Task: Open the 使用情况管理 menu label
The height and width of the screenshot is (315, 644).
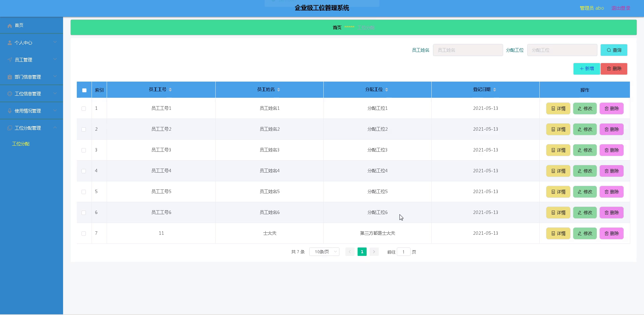Action: (x=28, y=111)
